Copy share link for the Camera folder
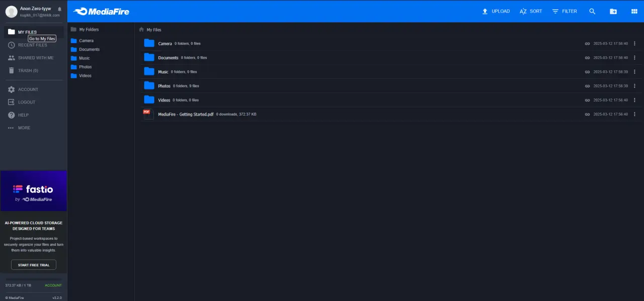 tap(587, 44)
